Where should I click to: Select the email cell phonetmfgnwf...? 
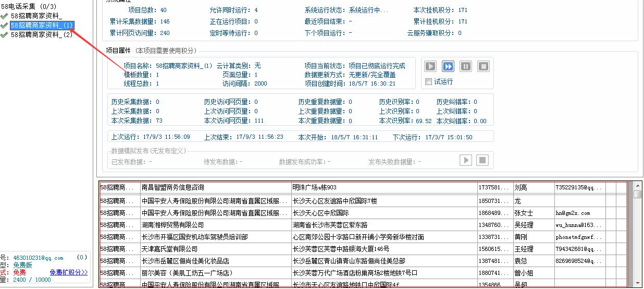(x=579, y=237)
